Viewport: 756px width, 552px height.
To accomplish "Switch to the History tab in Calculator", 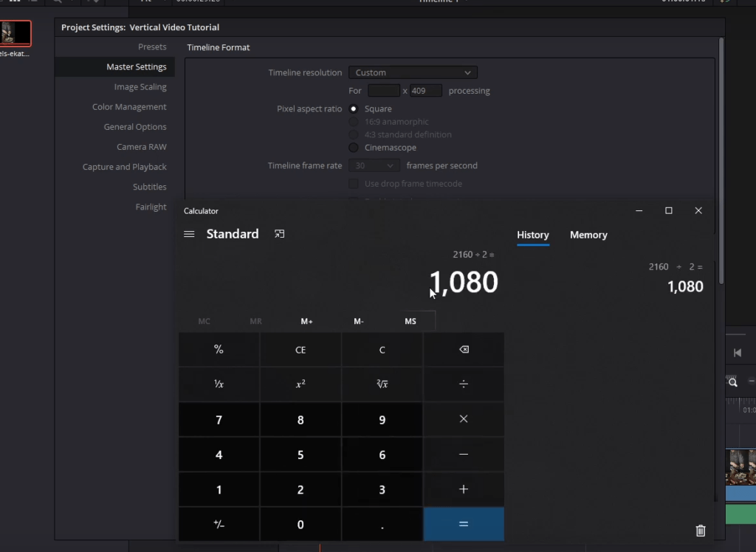I will pos(533,235).
